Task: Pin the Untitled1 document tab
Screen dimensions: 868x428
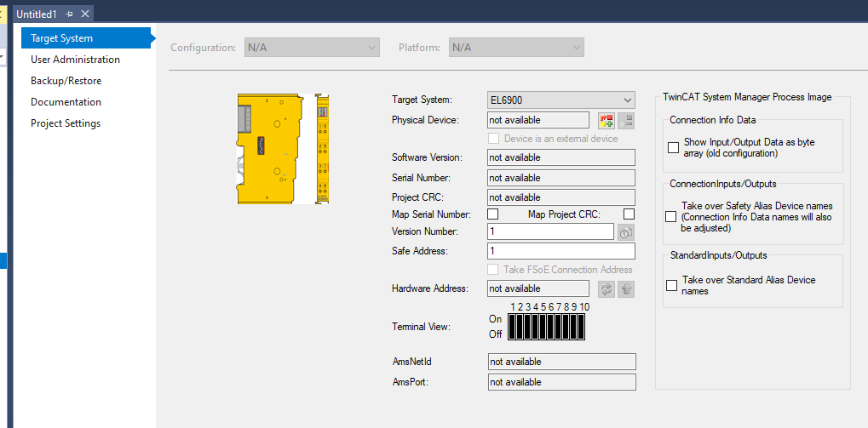Action: 69,14
